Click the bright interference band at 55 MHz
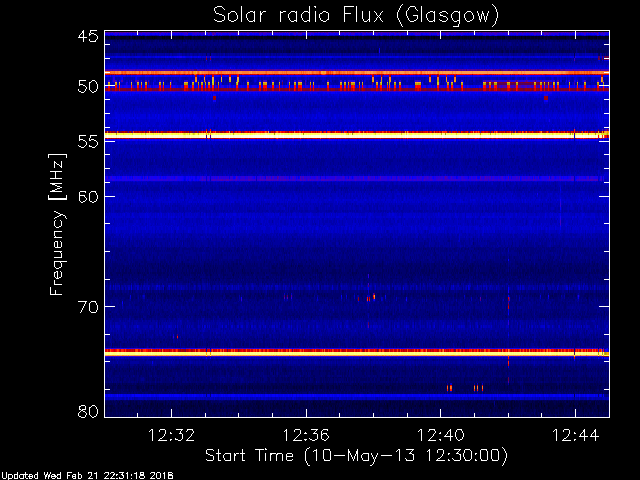Image resolution: width=640 pixels, height=480 pixels. point(357,135)
